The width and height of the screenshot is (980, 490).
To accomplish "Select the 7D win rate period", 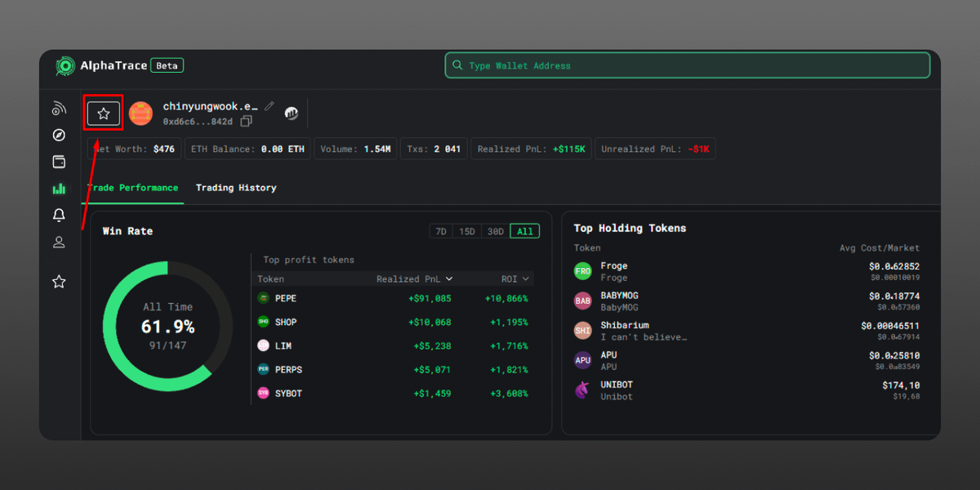I will coord(441,231).
